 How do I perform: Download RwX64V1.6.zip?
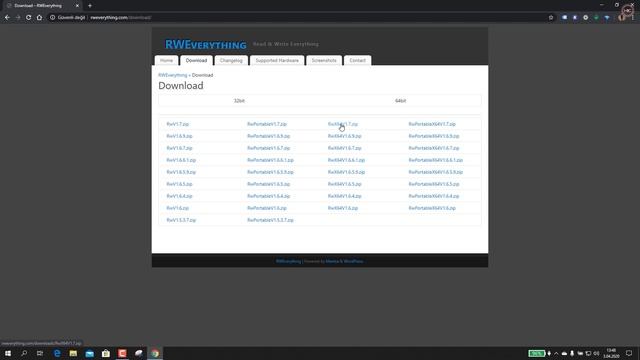coord(343,208)
